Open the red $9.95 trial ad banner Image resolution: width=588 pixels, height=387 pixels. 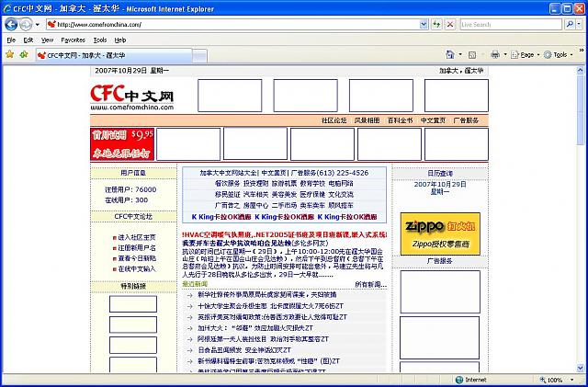coord(122,144)
